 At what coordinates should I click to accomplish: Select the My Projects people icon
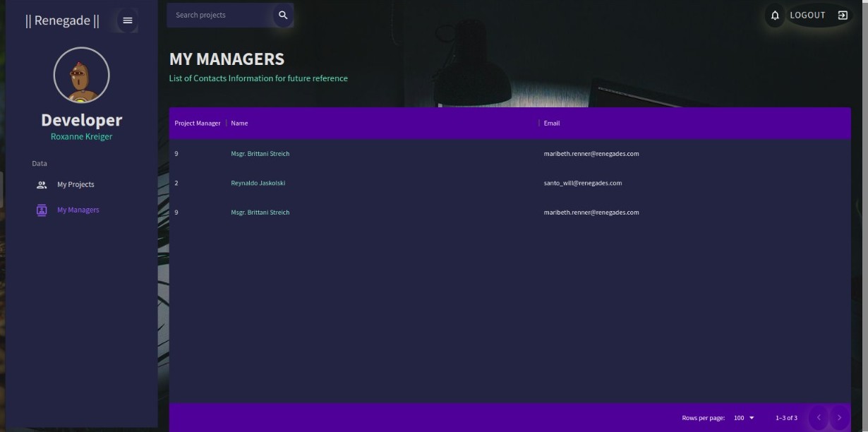pos(41,184)
